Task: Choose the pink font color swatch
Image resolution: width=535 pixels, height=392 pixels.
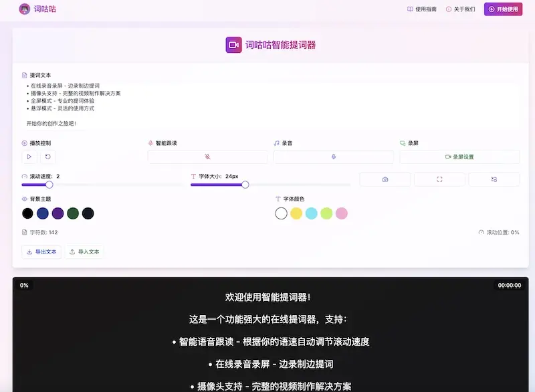Action: click(342, 213)
